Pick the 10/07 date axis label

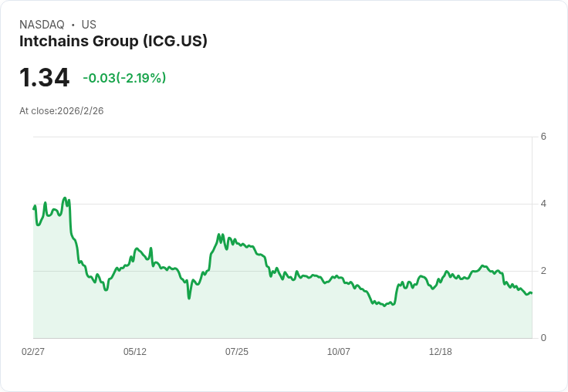click(x=339, y=352)
